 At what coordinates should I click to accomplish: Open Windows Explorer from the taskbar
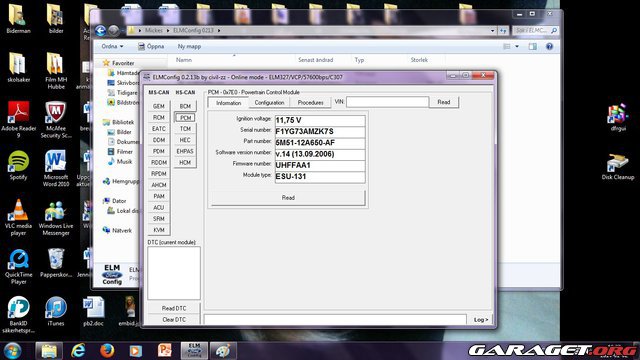click(x=49, y=351)
